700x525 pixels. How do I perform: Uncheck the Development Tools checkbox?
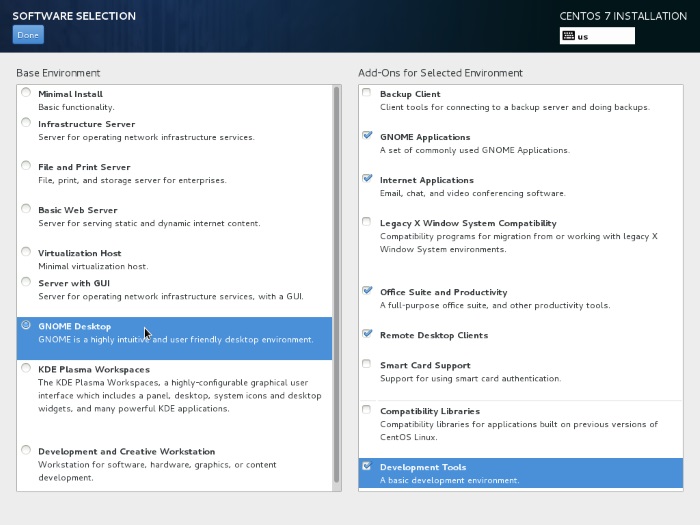pyautogui.click(x=367, y=466)
